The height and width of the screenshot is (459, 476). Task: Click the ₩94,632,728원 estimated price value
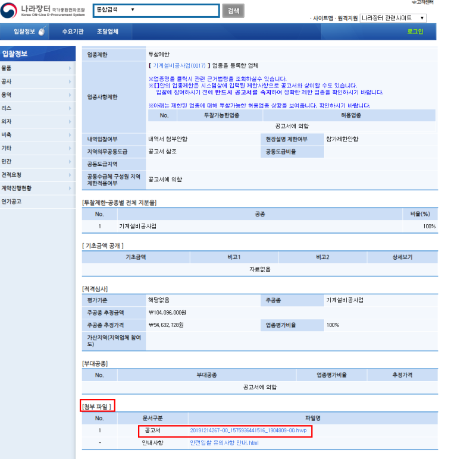click(166, 325)
